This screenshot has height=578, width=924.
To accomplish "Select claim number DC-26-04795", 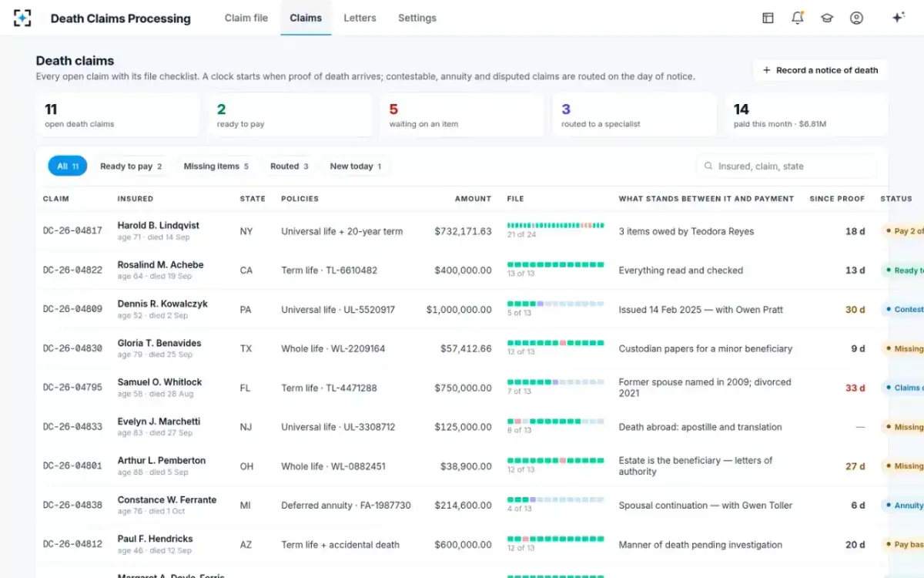I will [x=72, y=388].
